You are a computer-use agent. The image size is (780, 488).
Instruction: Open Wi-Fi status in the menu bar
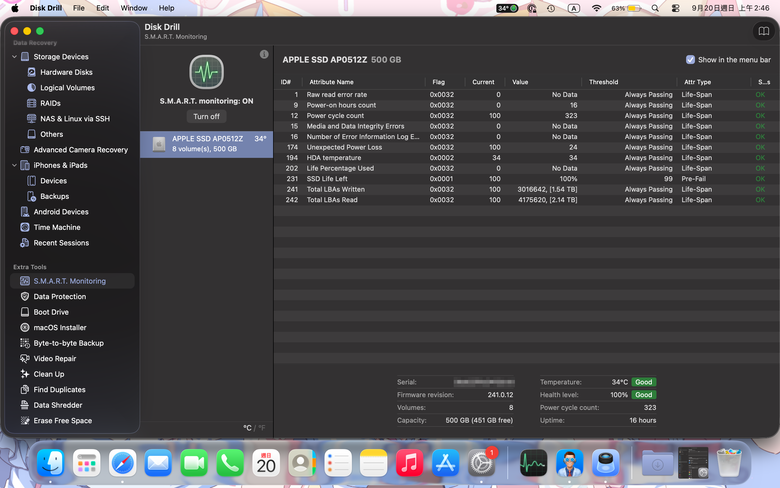[596, 8]
